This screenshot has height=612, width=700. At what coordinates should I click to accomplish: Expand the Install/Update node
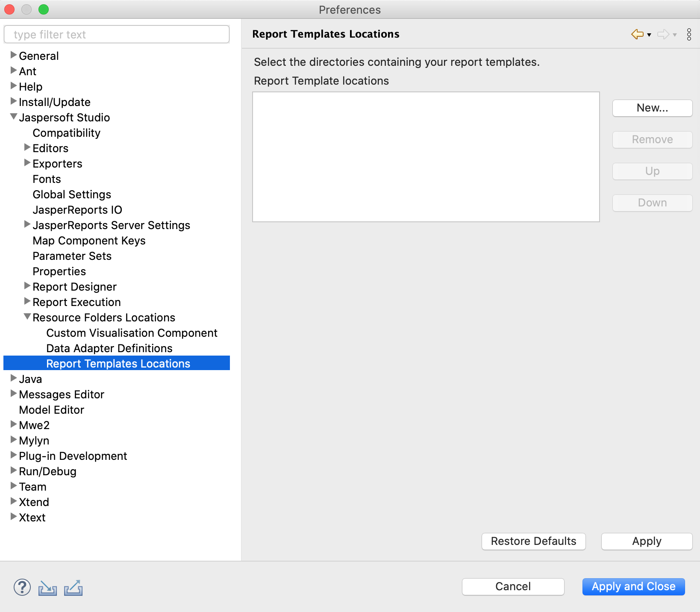coord(14,101)
